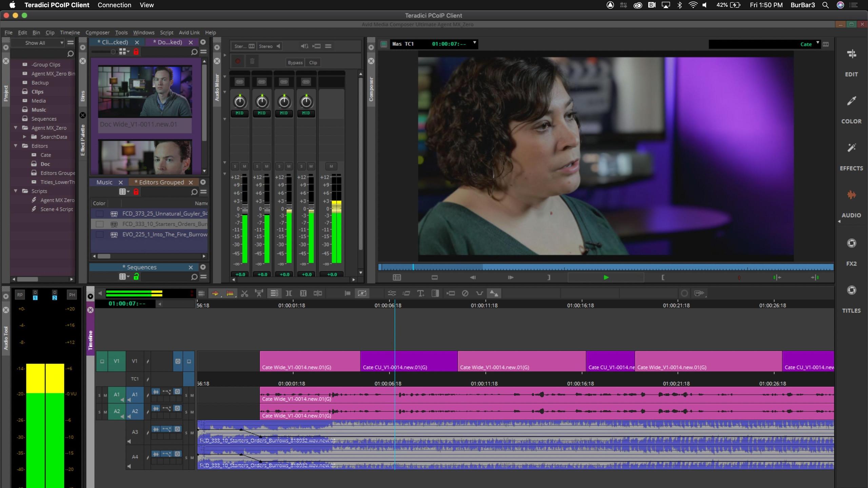Click the Clip button in Audio Mixer
The image size is (868, 488).
coord(313,63)
